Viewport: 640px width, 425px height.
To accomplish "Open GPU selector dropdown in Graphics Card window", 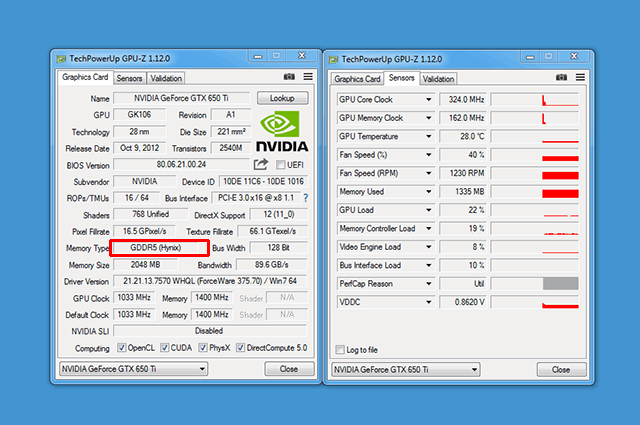I will pos(133,369).
